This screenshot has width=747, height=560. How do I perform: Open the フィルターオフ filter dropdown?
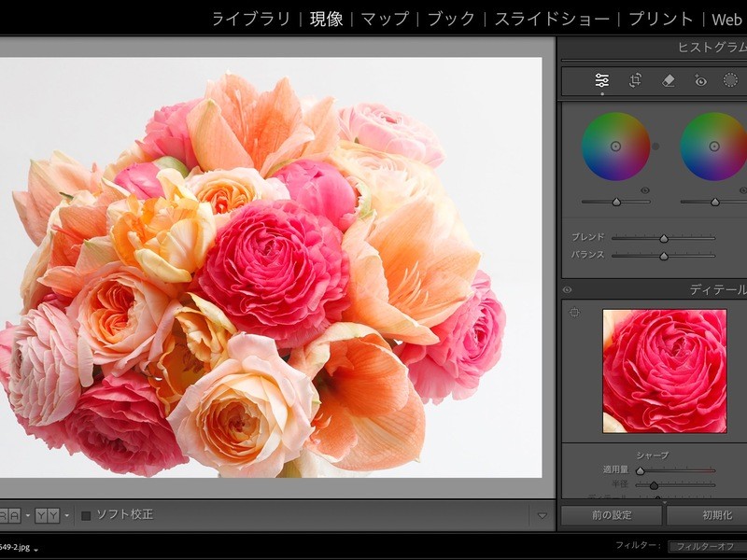[707, 545]
